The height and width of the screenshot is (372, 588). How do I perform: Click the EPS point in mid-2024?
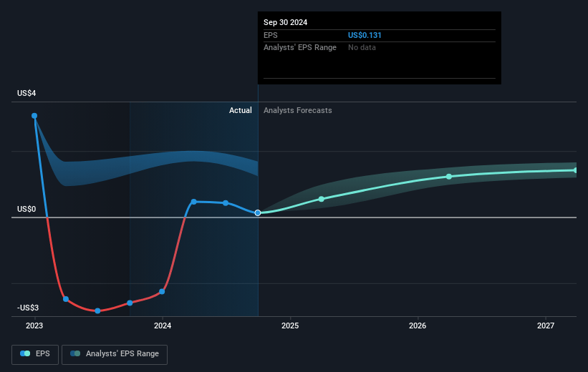226,203
